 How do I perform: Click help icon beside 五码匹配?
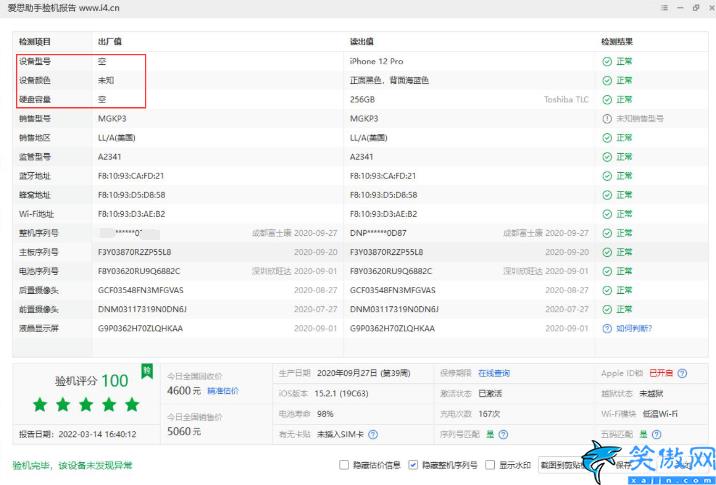pyautogui.click(x=656, y=434)
